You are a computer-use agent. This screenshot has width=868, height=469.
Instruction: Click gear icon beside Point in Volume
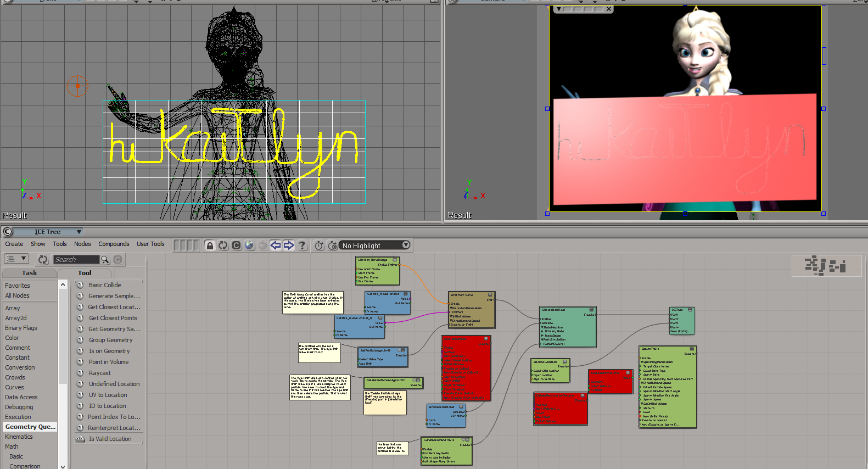80,362
